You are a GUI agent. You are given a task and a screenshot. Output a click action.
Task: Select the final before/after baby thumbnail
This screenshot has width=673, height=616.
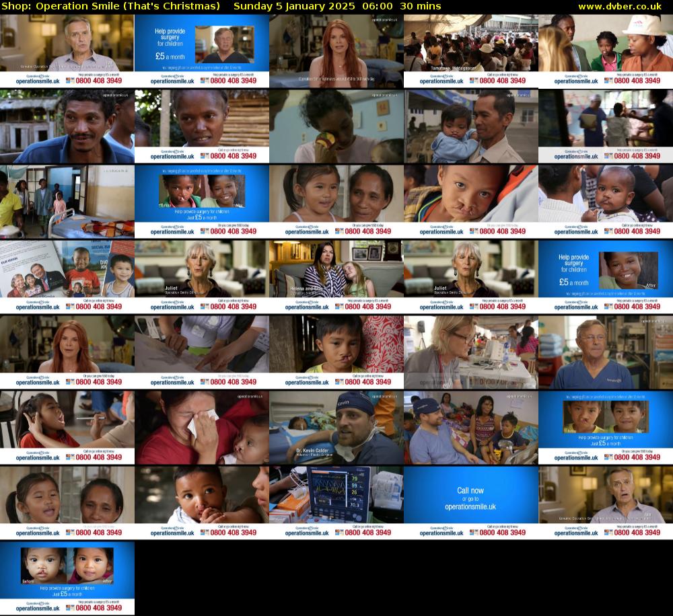(67, 578)
